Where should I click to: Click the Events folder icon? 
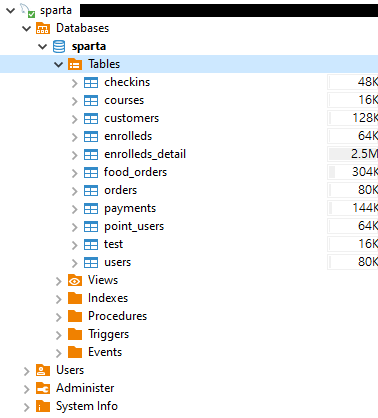75,352
